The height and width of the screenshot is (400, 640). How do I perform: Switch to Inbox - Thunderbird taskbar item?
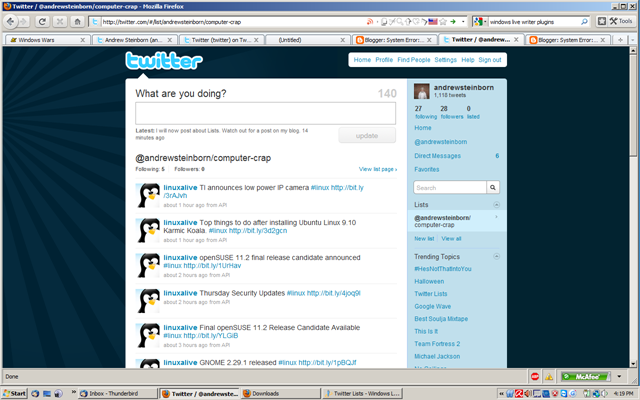tap(118, 393)
